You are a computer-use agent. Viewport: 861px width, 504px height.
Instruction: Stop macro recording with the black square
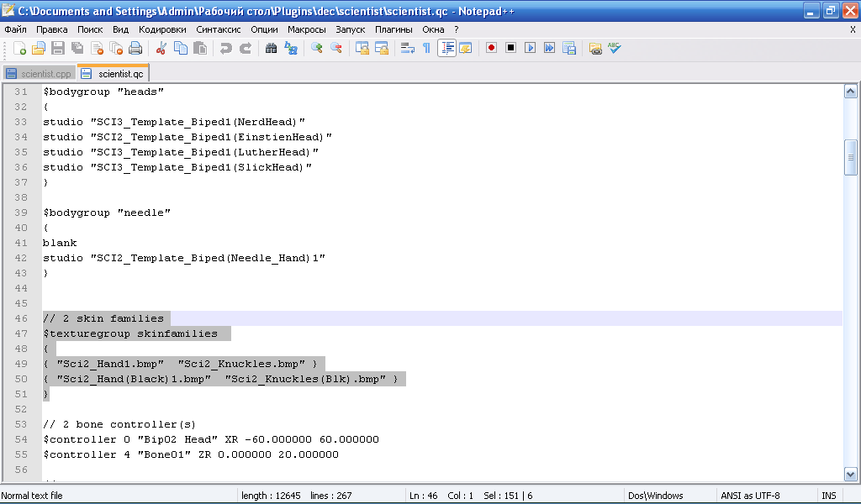click(510, 48)
